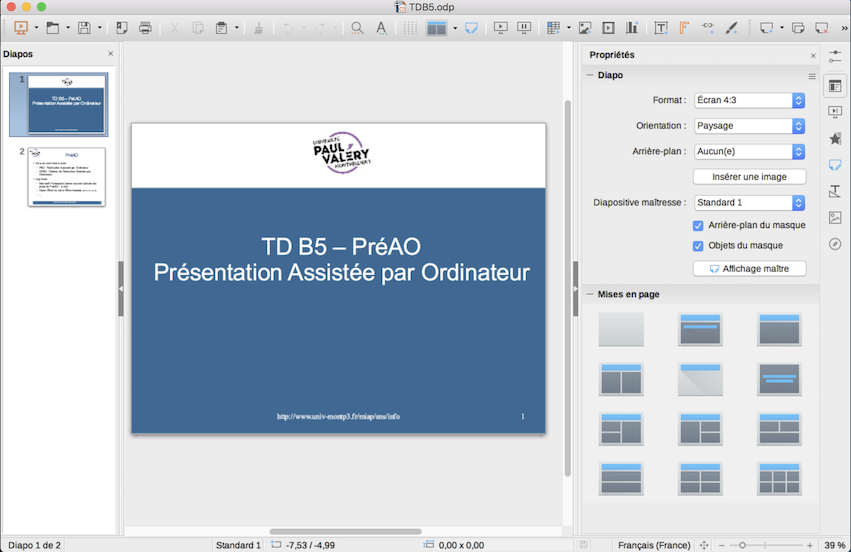Close the Propriétés sidebar panel
851x552 pixels.
tap(813, 55)
